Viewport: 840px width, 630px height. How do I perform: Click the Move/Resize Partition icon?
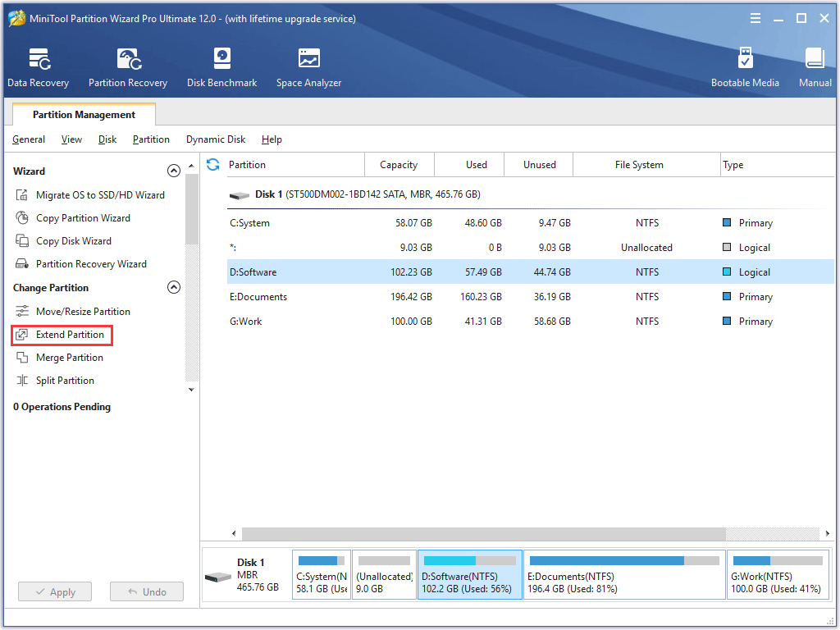(x=22, y=311)
